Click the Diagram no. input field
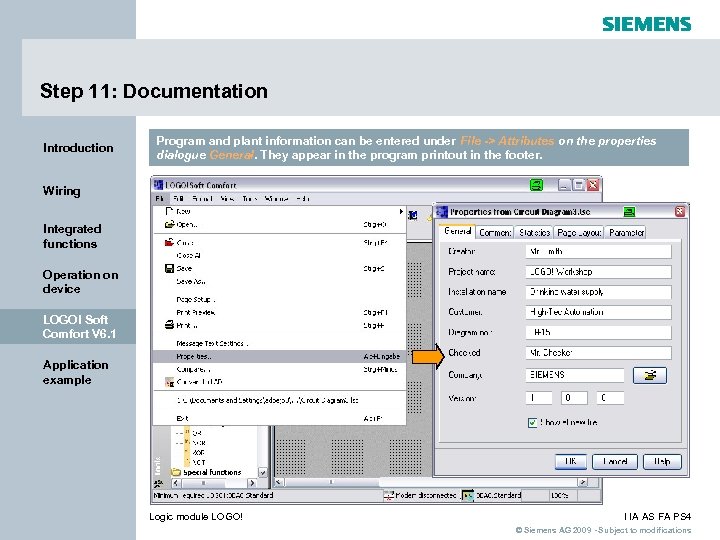The height and width of the screenshot is (540, 720). tap(598, 332)
